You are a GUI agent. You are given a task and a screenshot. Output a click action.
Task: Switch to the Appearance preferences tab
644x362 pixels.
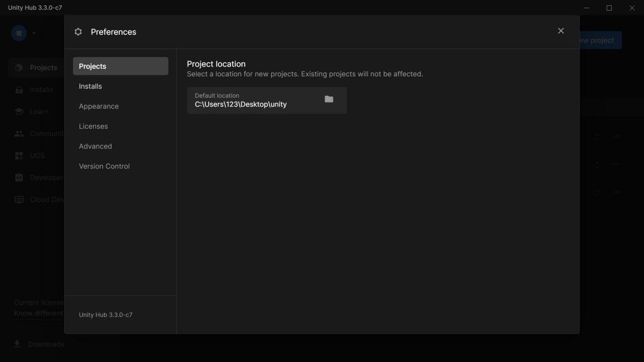coord(121,106)
